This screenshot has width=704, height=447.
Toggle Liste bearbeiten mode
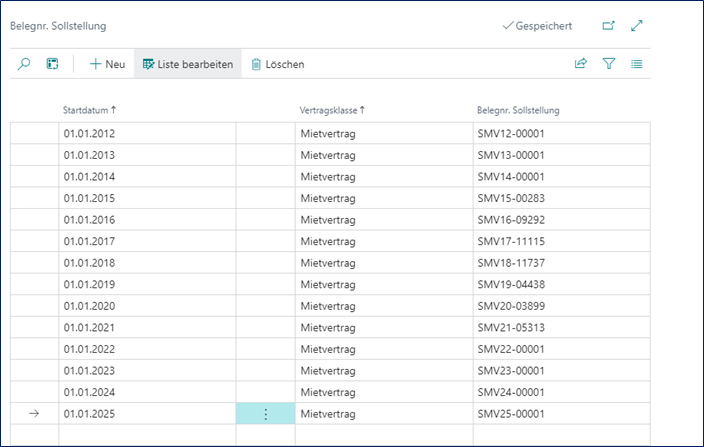(188, 64)
